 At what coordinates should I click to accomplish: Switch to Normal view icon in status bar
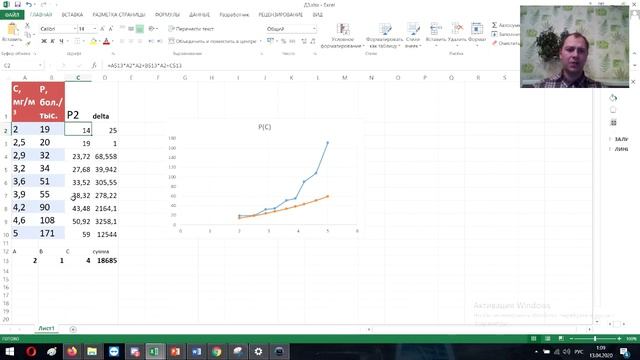pos(533,339)
